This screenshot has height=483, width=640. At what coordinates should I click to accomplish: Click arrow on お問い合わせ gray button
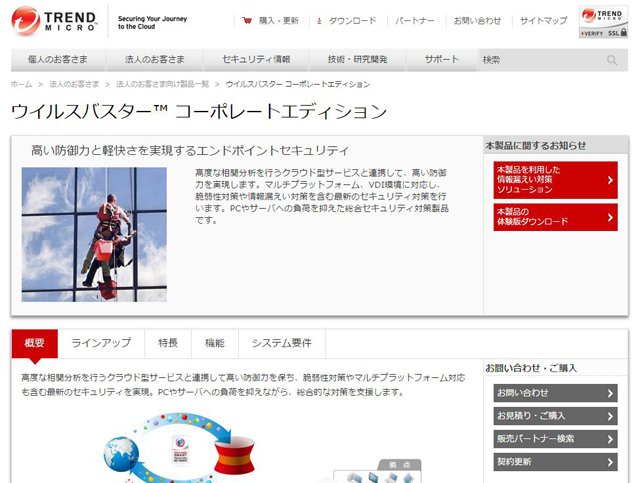[x=610, y=393]
